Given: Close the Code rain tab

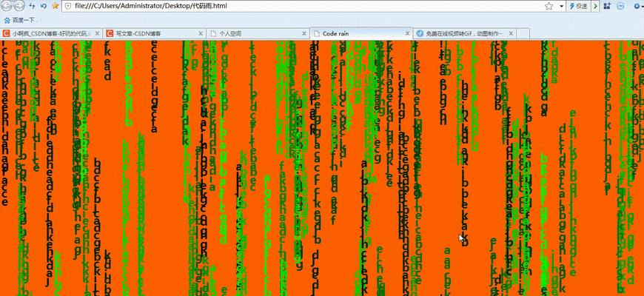Looking at the screenshot, I should [407, 33].
